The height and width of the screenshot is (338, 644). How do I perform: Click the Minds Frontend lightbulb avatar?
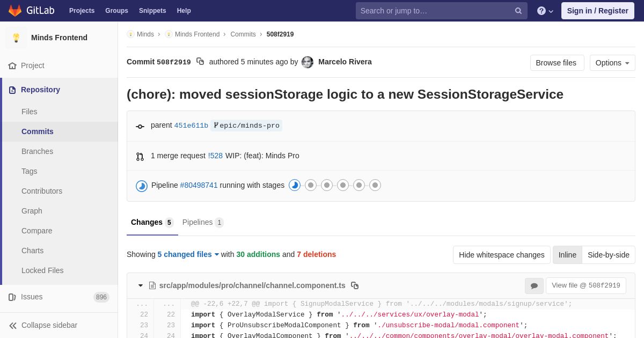[16, 38]
